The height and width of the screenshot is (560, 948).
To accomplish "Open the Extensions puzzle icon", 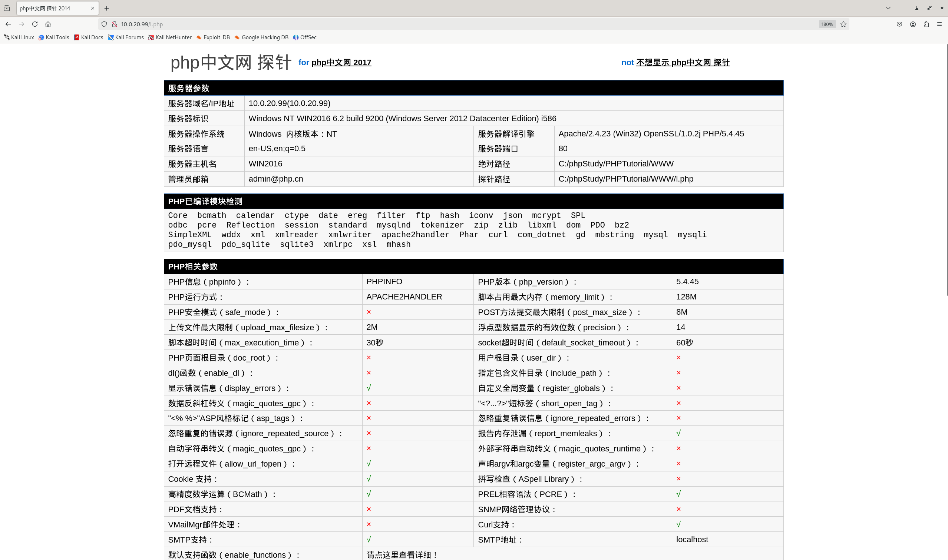I will point(926,24).
